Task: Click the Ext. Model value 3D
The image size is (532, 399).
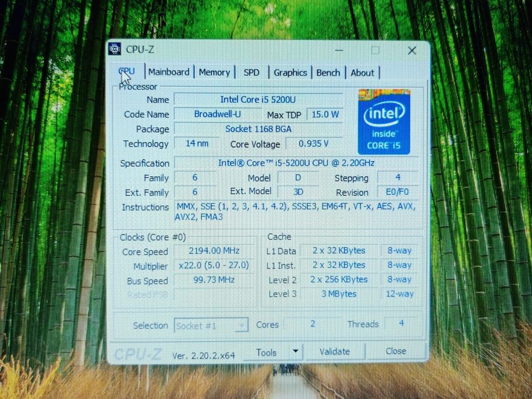Action: click(298, 192)
